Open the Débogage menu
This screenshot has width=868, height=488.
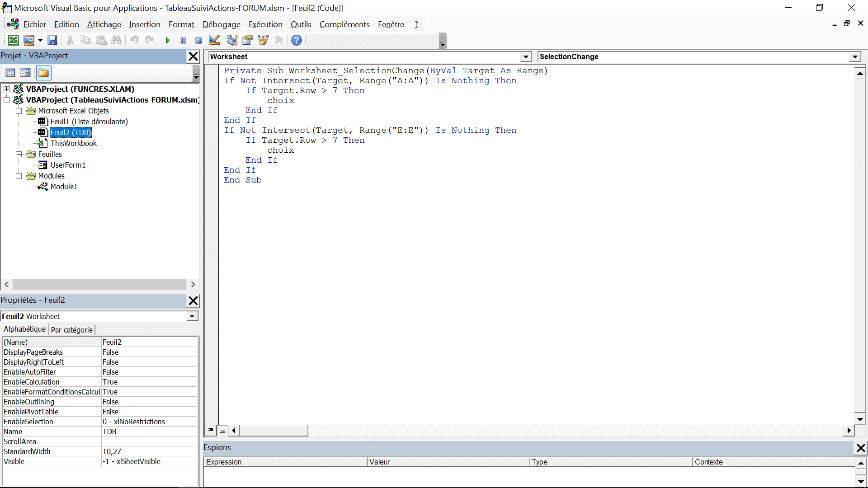[x=222, y=24]
